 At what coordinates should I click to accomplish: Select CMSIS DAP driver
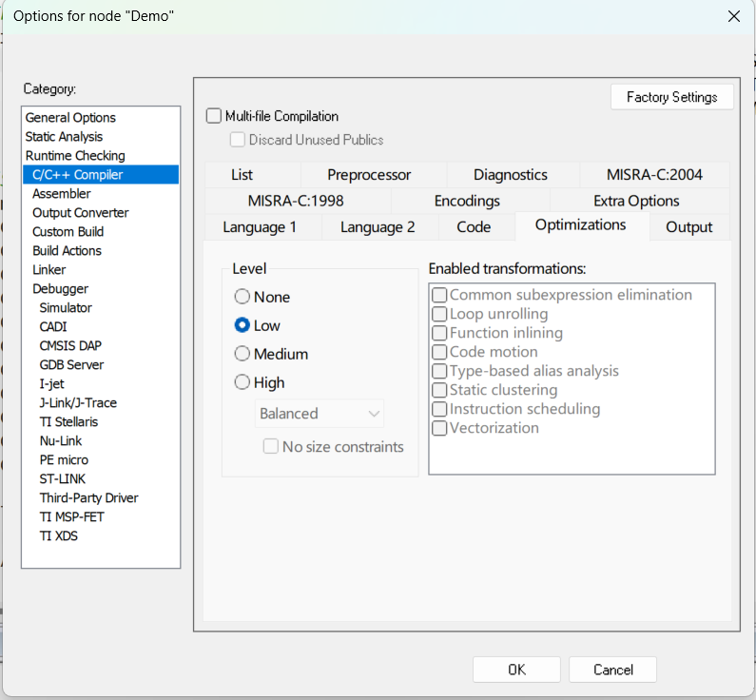[101, 345]
